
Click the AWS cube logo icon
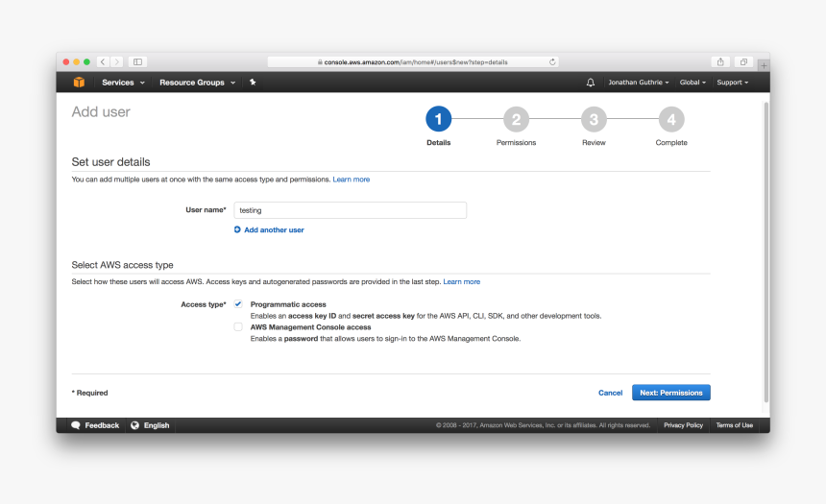tap(79, 83)
